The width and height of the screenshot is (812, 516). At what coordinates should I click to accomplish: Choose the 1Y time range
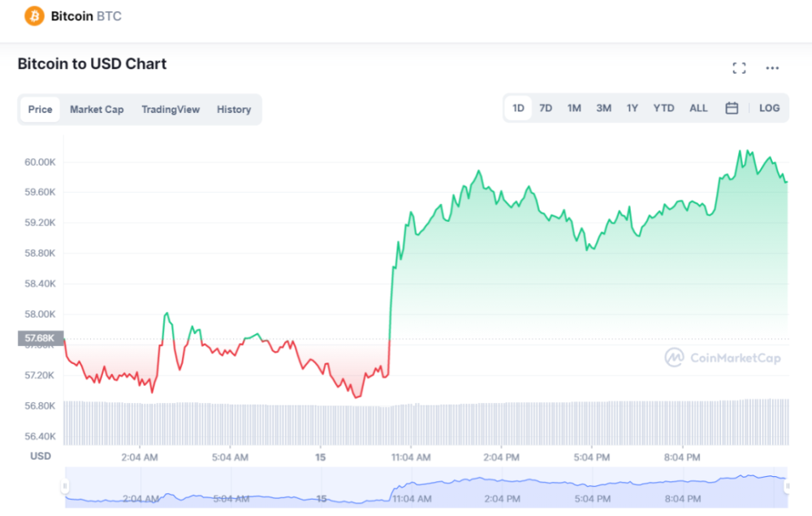[x=632, y=108]
